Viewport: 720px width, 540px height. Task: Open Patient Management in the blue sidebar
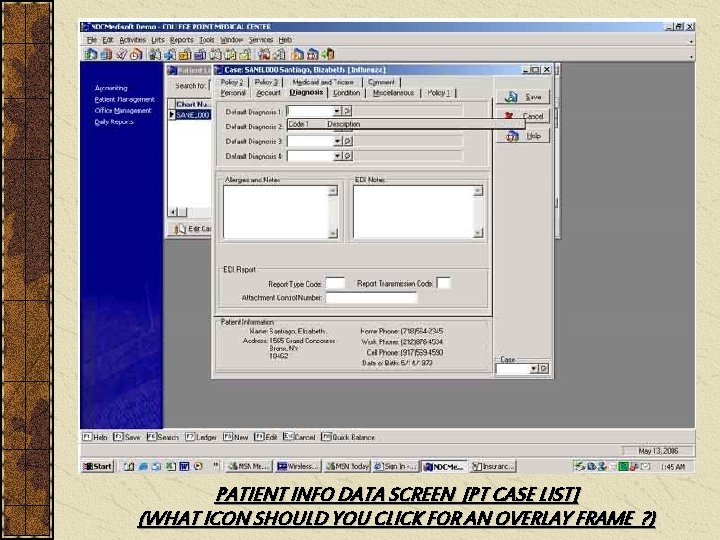124,99
